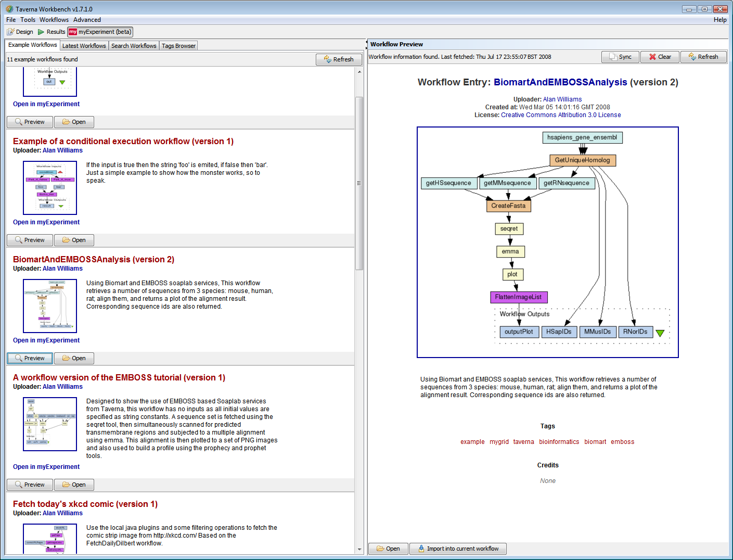Open the first workflow via top Open button

point(74,122)
